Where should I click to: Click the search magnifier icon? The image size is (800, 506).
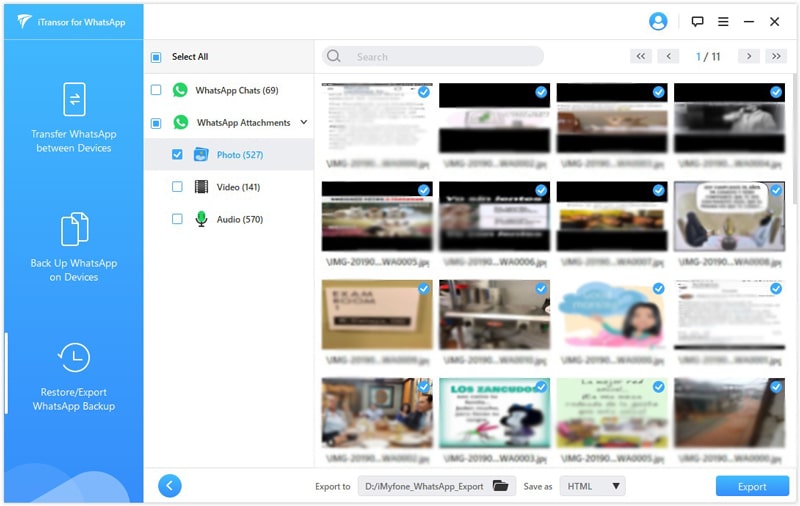click(x=334, y=56)
